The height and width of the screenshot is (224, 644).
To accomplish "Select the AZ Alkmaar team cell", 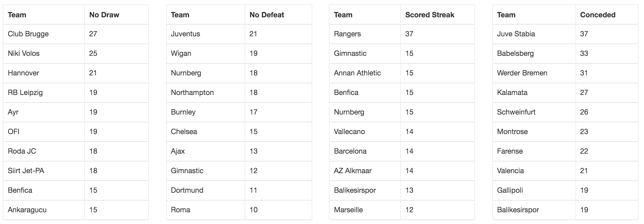I will tap(365, 171).
